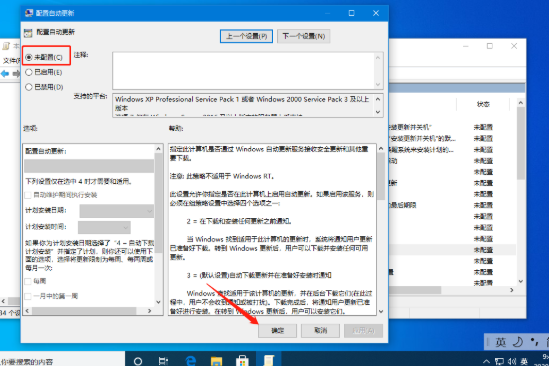Click the 状态 column header in background window
The height and width of the screenshot is (366, 549).
[x=483, y=104]
